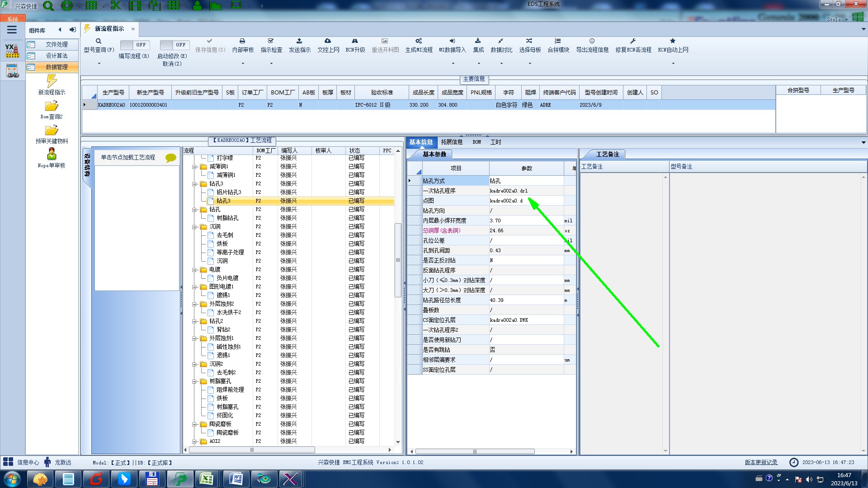Click ECN升级 toolbar button

coord(355,45)
